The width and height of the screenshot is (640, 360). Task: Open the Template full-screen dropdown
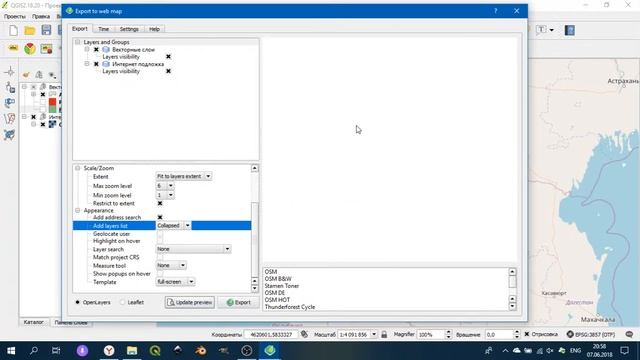tap(176, 282)
